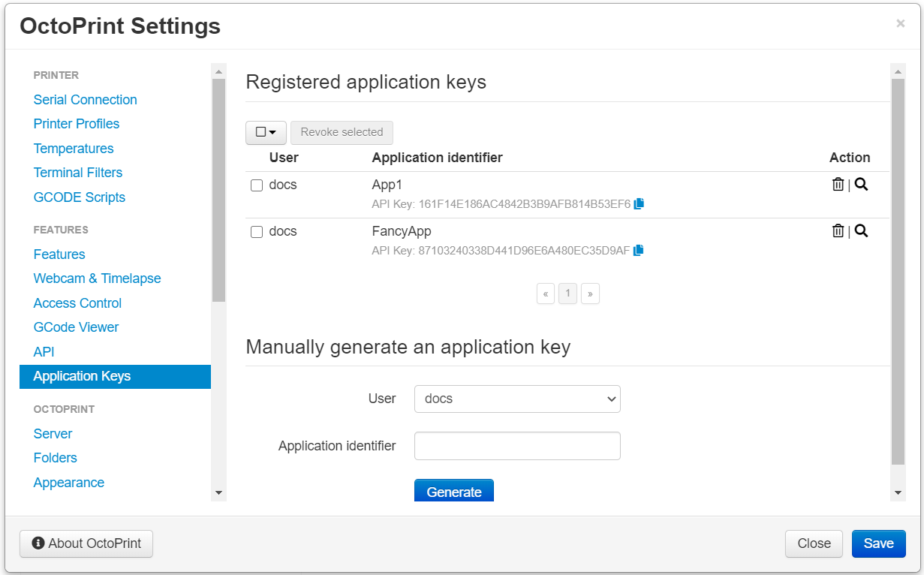The image size is (924, 575).
Task: Dismiss the settings dialog via the X
Action: tap(900, 23)
